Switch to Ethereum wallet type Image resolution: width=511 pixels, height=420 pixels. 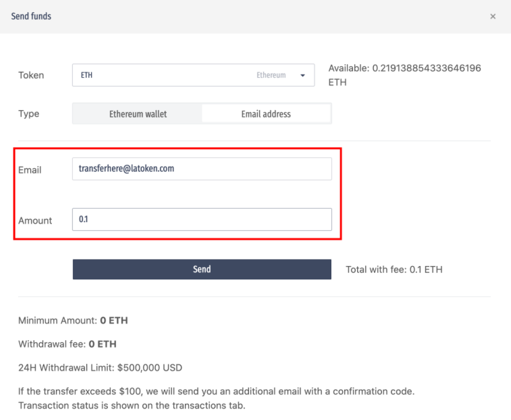pos(138,114)
